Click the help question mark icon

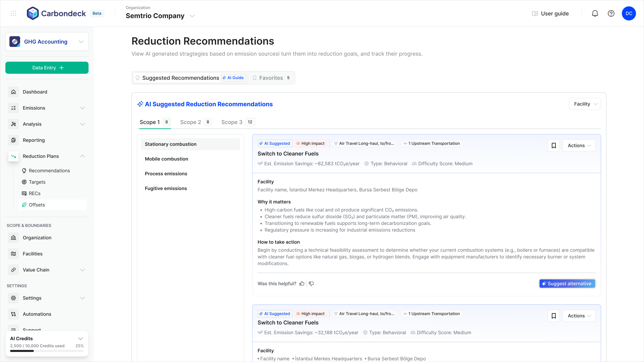click(611, 13)
